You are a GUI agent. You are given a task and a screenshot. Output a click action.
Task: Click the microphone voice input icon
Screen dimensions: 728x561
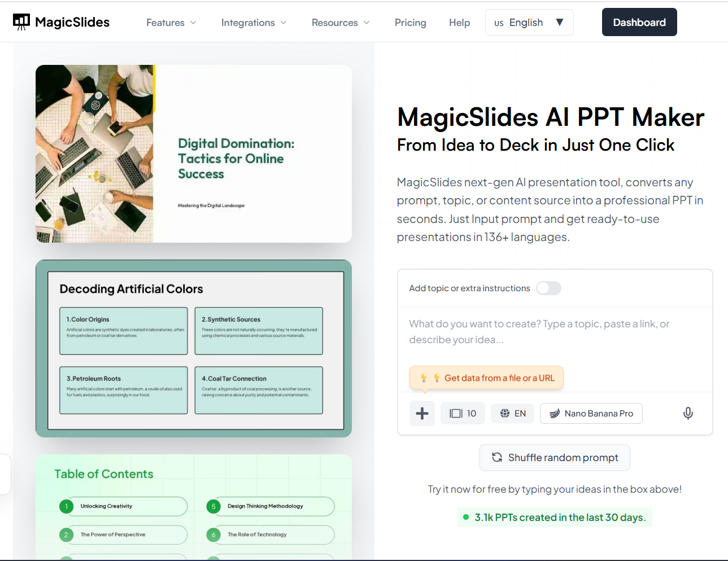click(x=688, y=414)
